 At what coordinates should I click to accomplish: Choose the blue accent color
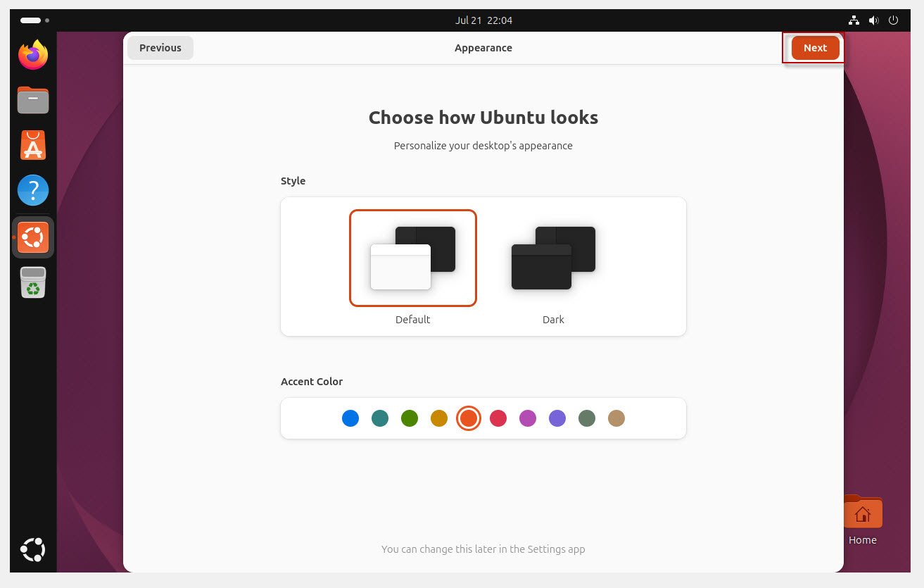(350, 418)
